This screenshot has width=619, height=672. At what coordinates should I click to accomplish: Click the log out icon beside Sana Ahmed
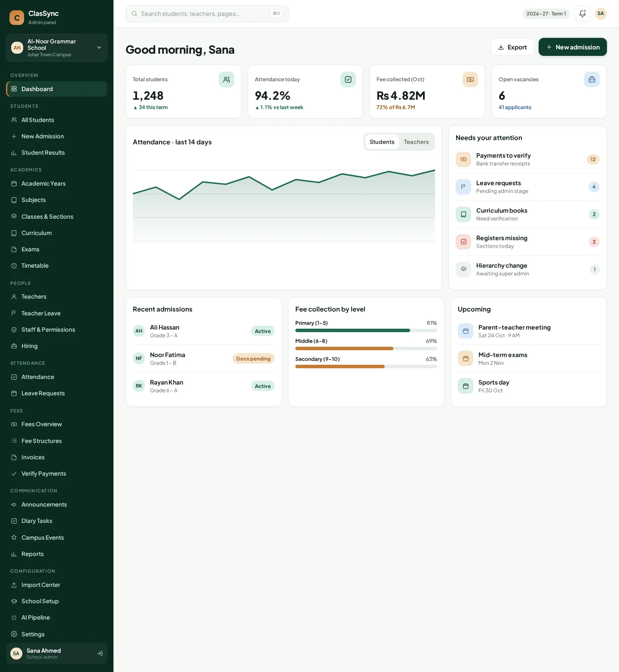[100, 654]
